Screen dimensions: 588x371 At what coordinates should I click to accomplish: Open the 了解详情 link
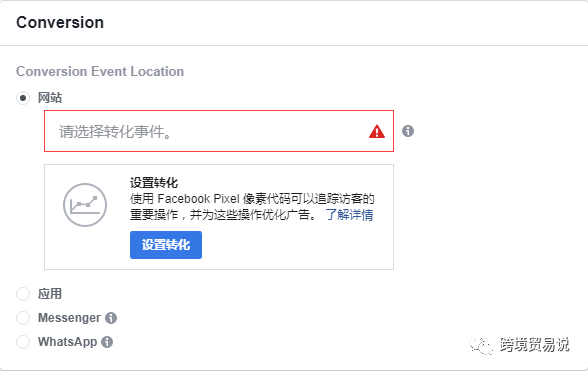tap(350, 215)
